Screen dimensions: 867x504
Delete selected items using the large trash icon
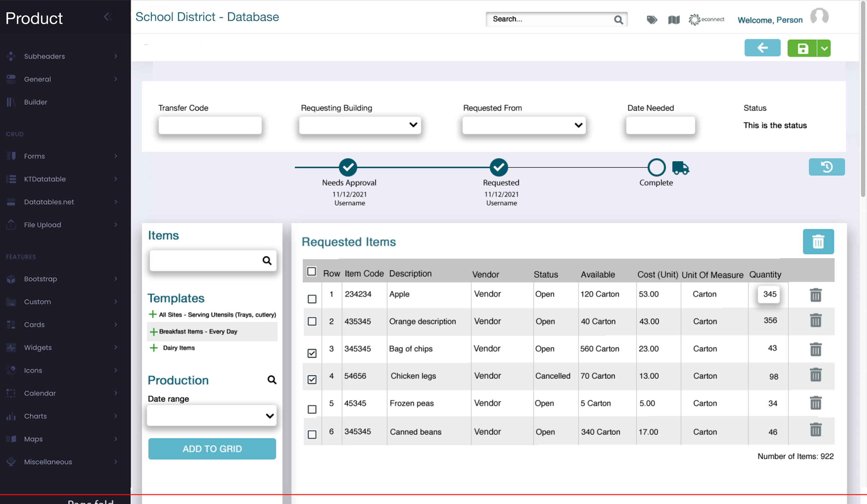818,241
